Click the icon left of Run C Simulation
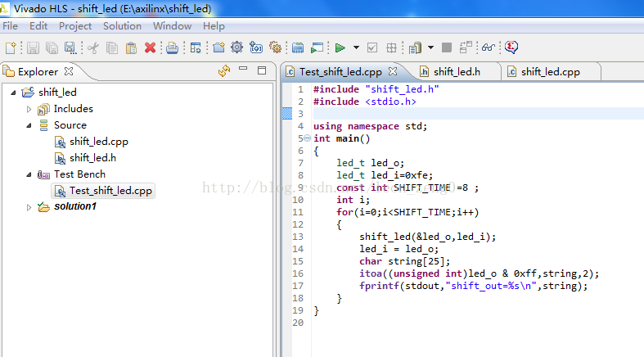 (x=298, y=47)
